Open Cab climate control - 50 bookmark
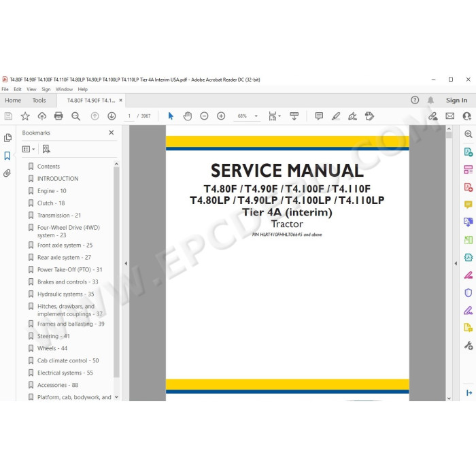This screenshot has width=476, height=476. click(x=68, y=360)
